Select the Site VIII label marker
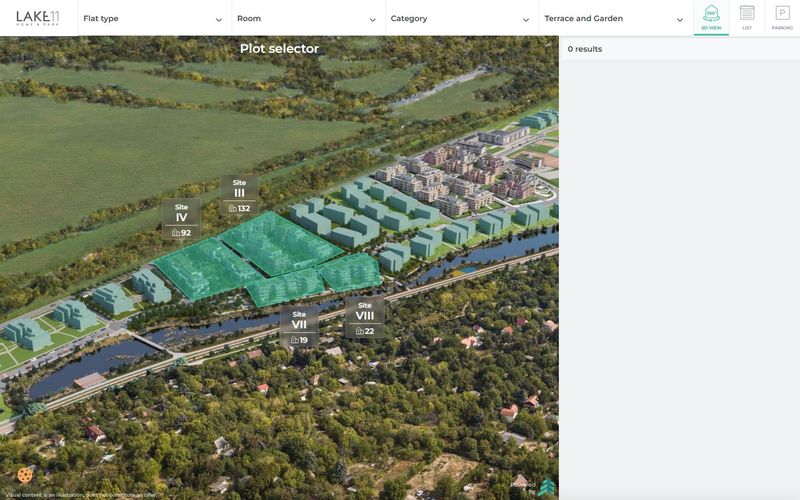 coord(364,317)
